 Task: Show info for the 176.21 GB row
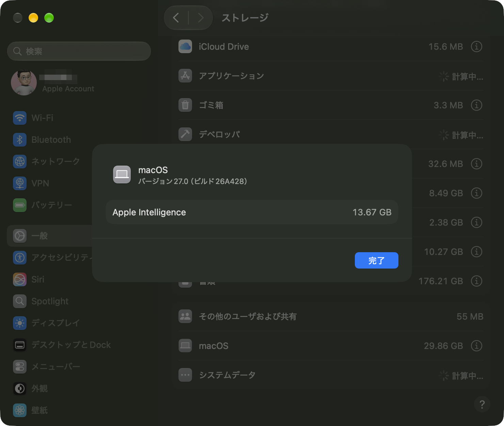click(476, 281)
